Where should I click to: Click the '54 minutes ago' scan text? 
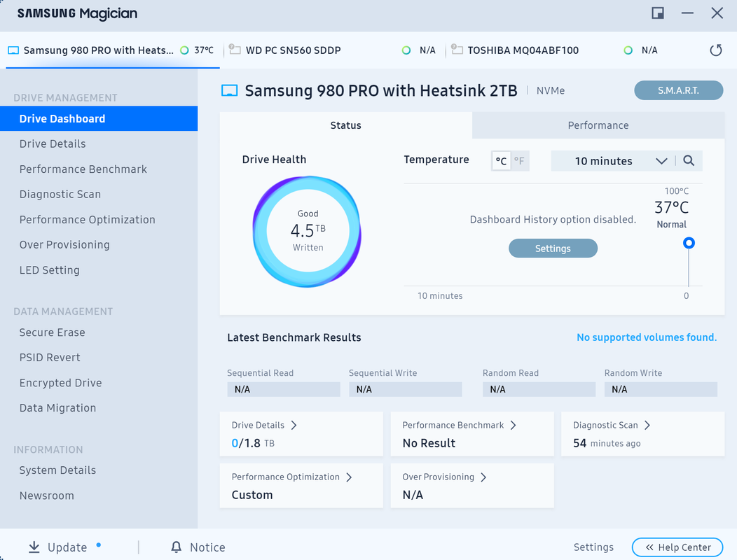(x=606, y=443)
